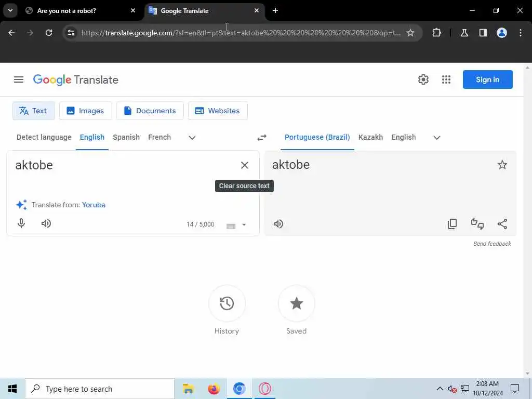Open the browser profile menu
This screenshot has width=532, height=399.
tap(502, 33)
